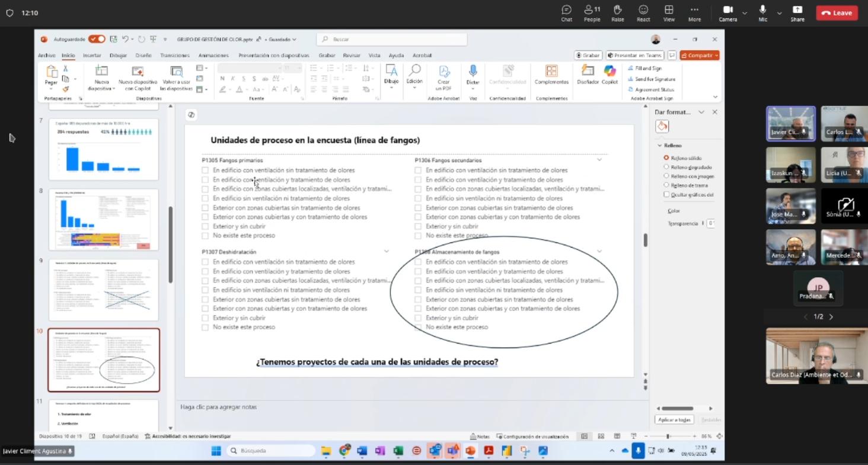Open the Mic options dropdown arrow
This screenshot has height=465, width=868.
click(779, 12)
